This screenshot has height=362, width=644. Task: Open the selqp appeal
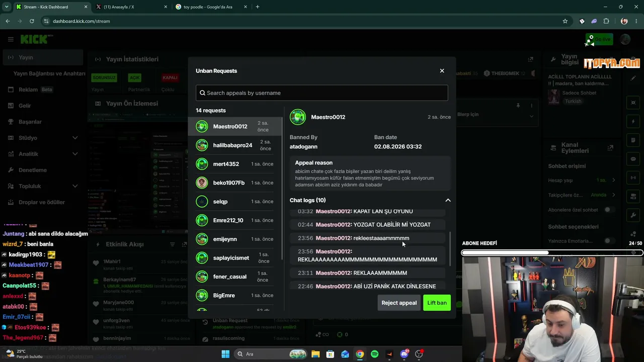coord(235,202)
